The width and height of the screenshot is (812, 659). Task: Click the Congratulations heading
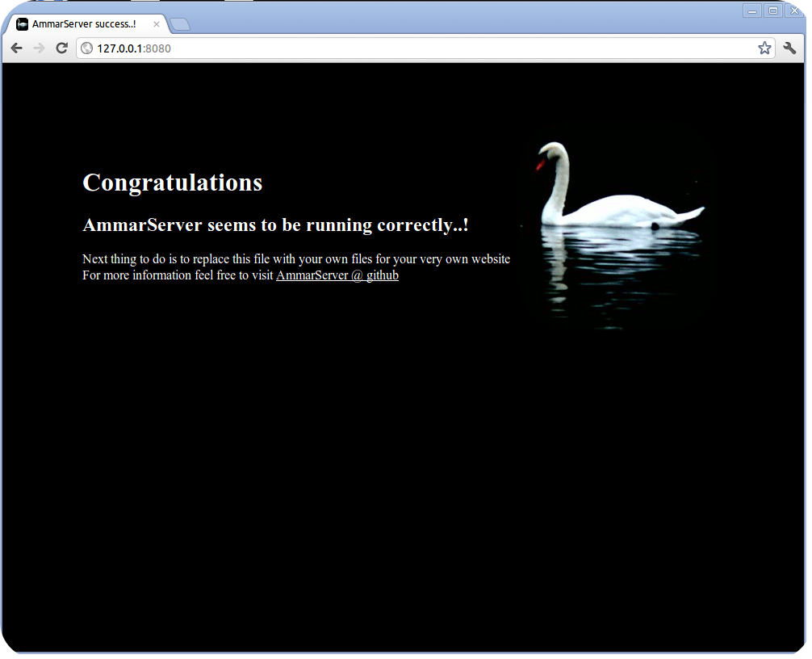pos(173,183)
